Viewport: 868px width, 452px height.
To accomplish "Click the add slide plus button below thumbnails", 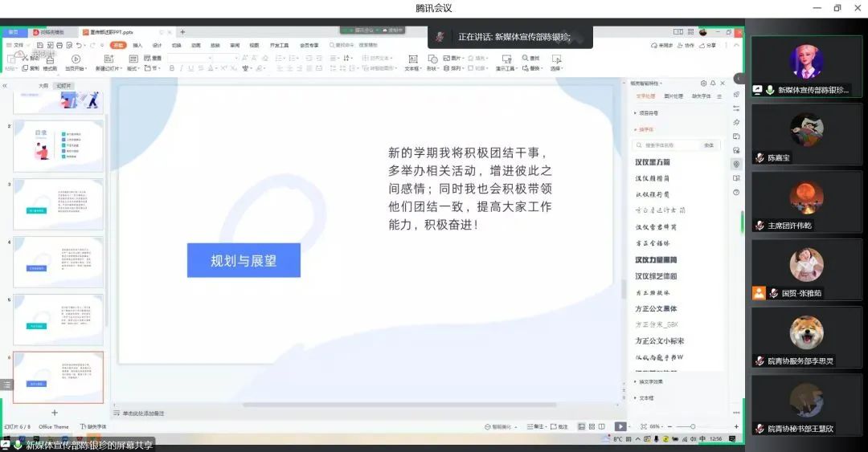I will (x=55, y=413).
